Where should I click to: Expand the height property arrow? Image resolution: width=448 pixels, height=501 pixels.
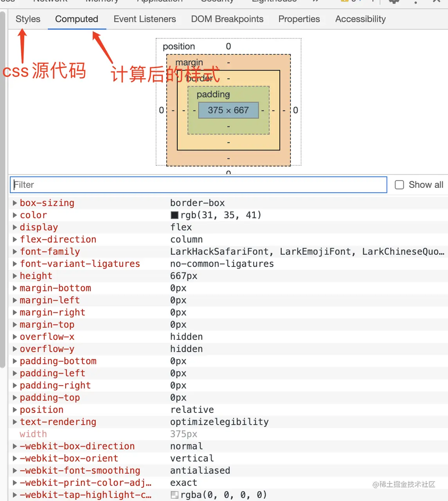pos(15,276)
